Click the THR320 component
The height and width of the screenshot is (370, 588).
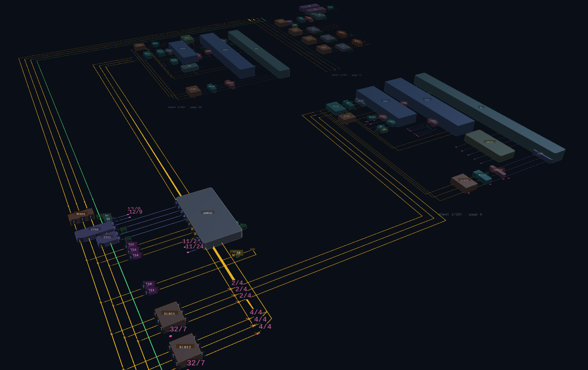tap(230, 84)
